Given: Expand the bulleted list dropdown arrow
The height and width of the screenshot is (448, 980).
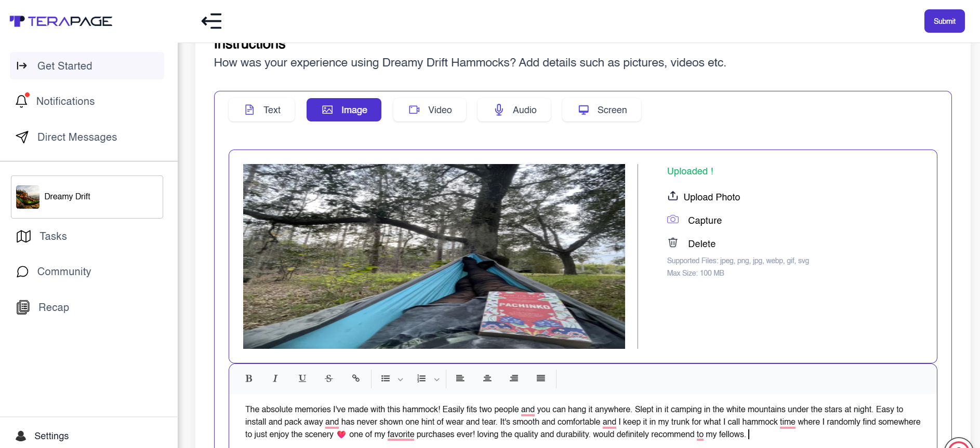Looking at the screenshot, I should pyautogui.click(x=400, y=379).
